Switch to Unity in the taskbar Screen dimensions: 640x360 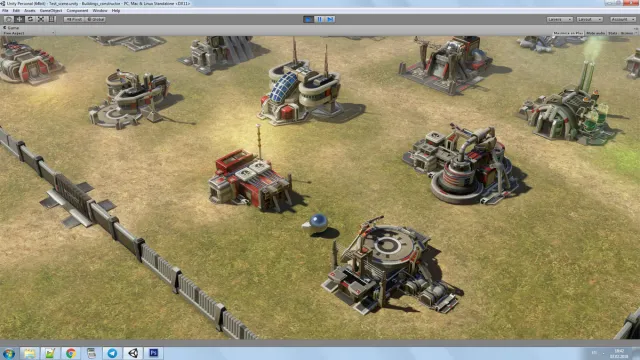[x=133, y=353]
